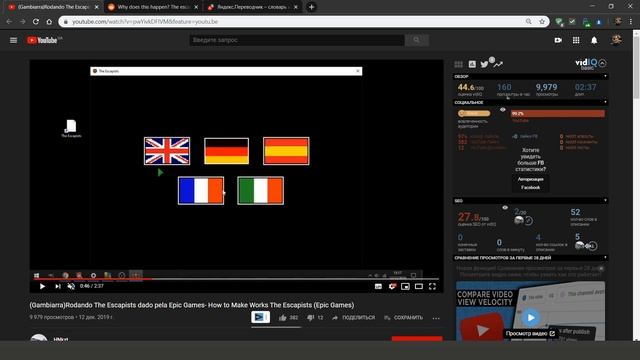Go to the browser home page
Screen dimensions: 640x360
click(49, 22)
